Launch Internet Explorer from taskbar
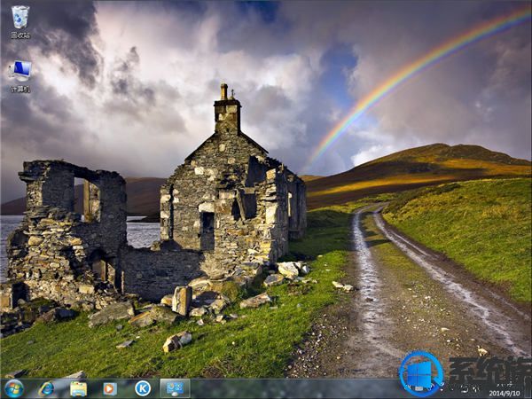 [46, 389]
